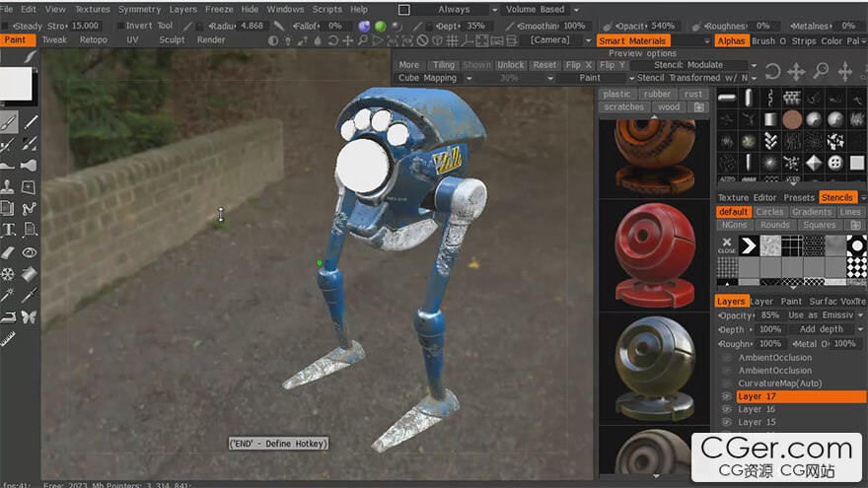Open the rust smart materials folder
The width and height of the screenshot is (868, 488).
(693, 94)
